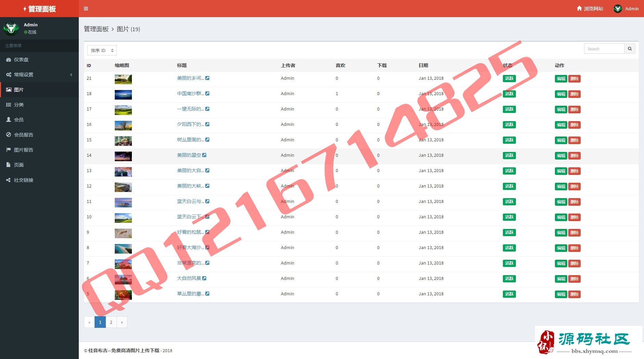The width and height of the screenshot is (644, 359).
Task: Click 编辑 button for image ID 14
Action: point(561,156)
